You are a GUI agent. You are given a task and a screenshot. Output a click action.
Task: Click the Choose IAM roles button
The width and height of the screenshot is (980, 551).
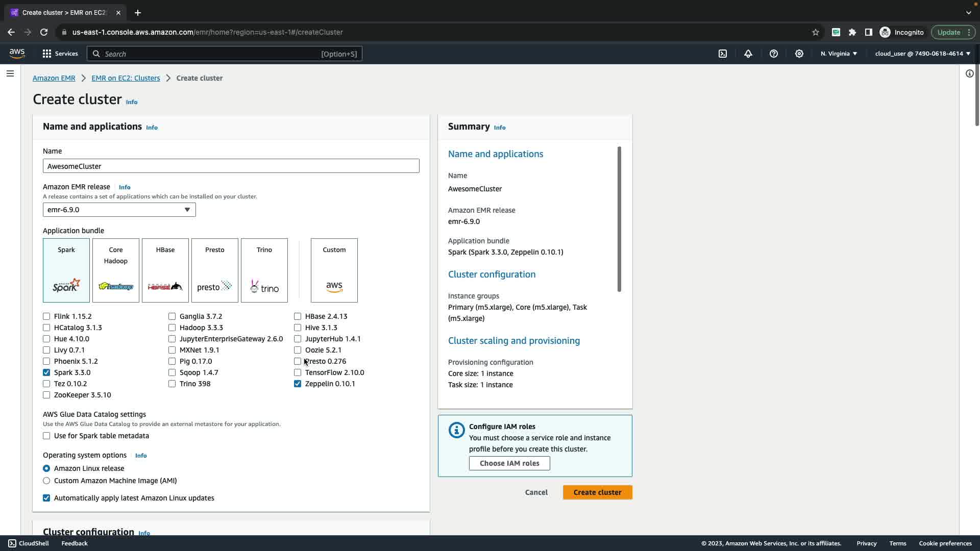coord(509,463)
